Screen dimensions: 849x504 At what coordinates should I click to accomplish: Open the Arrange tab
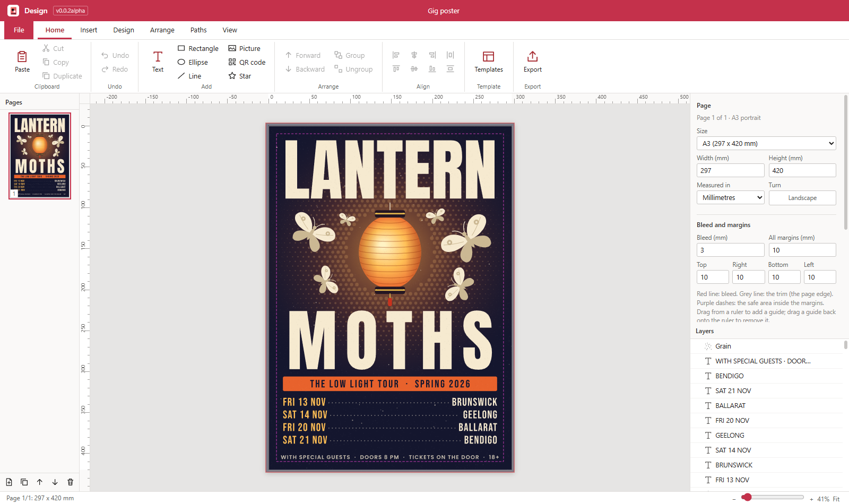click(162, 30)
